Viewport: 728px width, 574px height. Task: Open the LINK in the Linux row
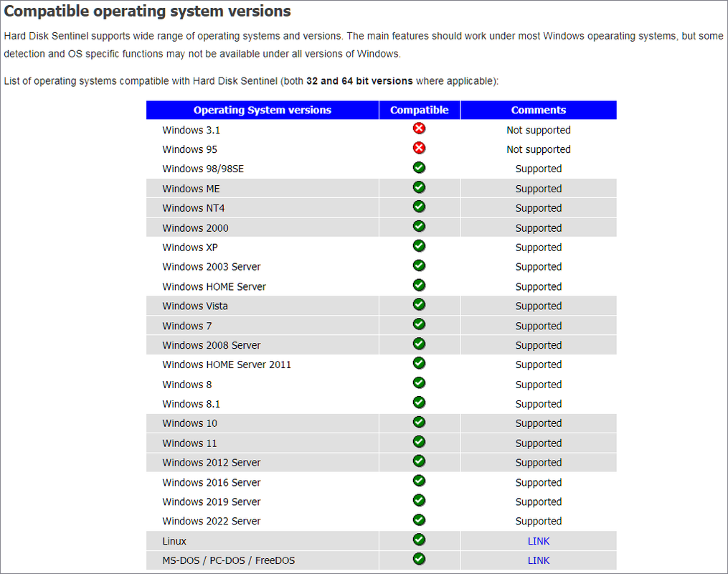pos(539,541)
